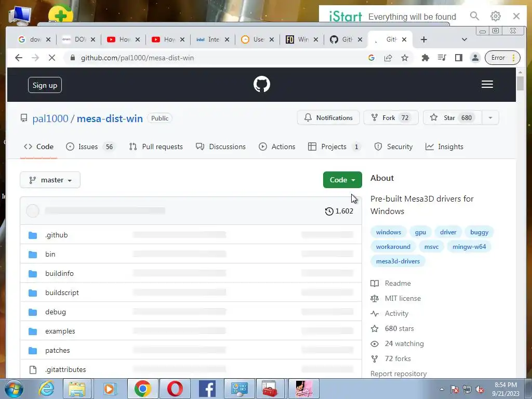
Task: Open the master branch dropdown
Action: tap(50, 180)
